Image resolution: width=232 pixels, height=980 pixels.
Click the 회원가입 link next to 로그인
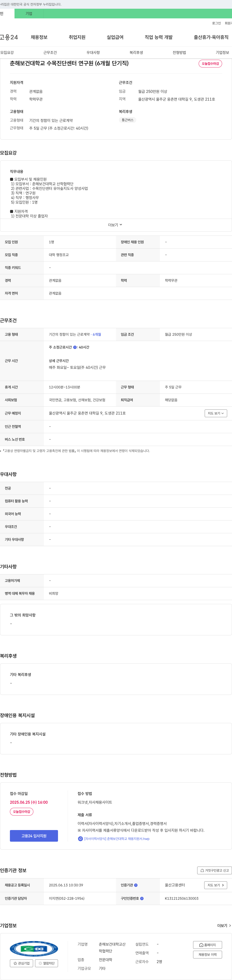(228, 23)
